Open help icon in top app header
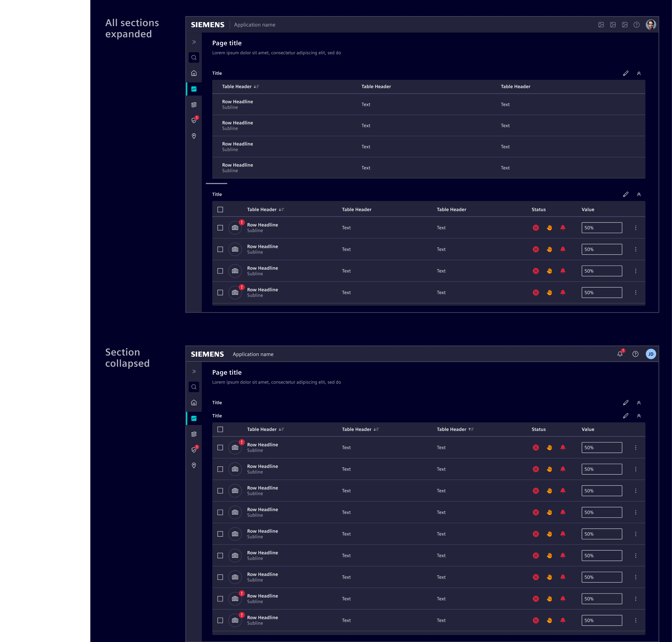 coord(636,25)
